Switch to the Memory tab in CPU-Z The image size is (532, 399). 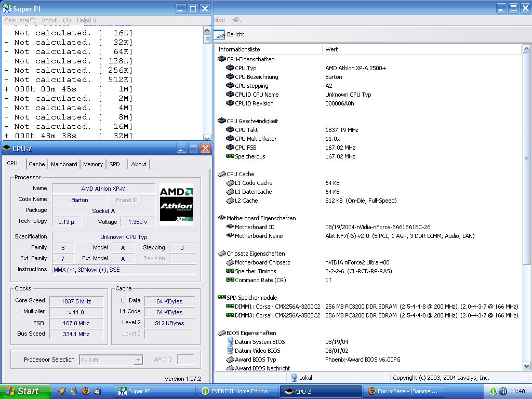93,164
